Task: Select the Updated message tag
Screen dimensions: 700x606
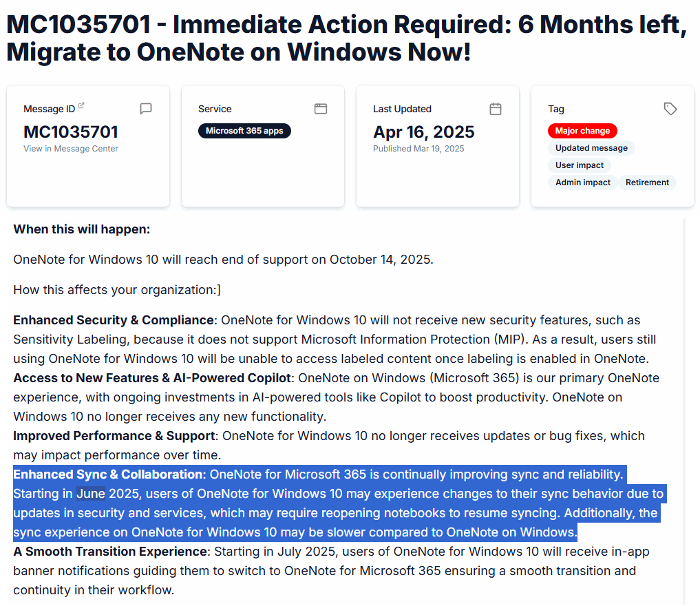Action: [591, 148]
